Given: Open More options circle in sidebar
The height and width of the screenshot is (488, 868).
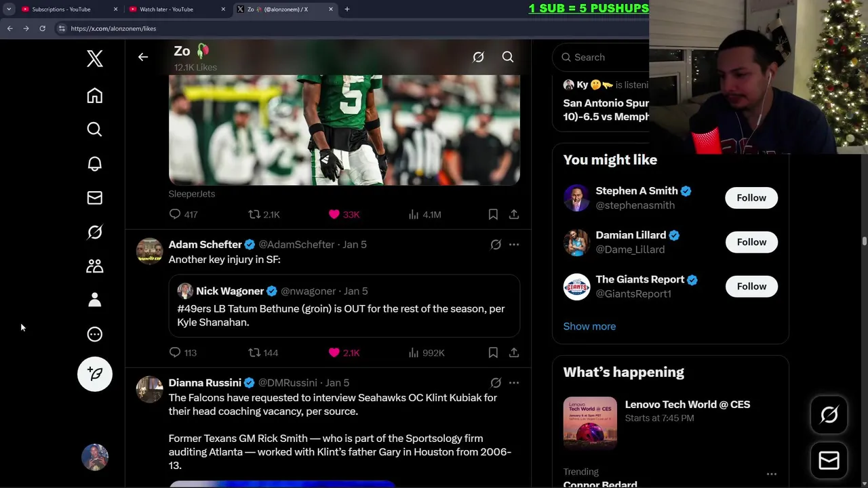Looking at the screenshot, I should [x=95, y=334].
